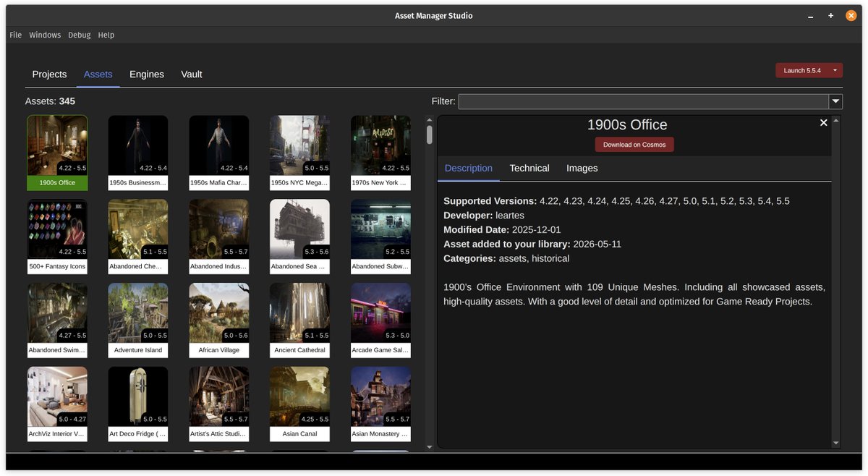The height and width of the screenshot is (476, 868).
Task: Click the 'Categories: assets, historical' line
Action: point(506,258)
